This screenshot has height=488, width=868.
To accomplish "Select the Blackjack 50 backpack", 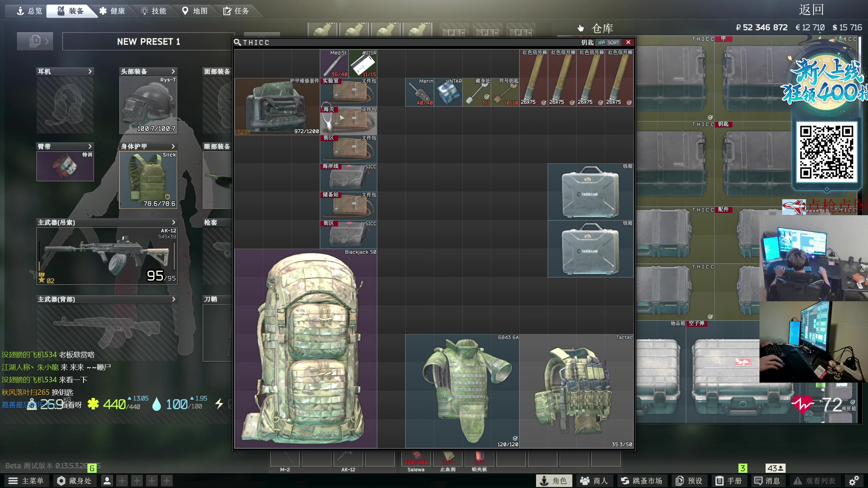I will pos(306,348).
